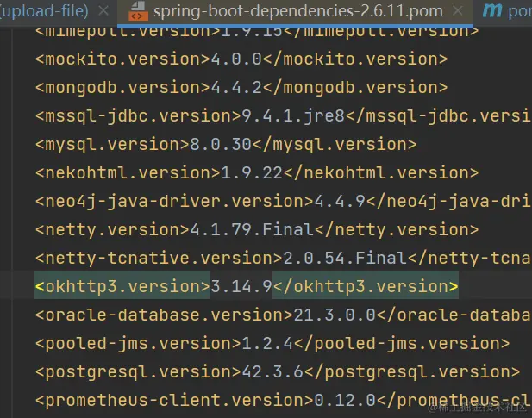Click the mockito.version line
The height and width of the screenshot is (418, 532).
pos(241,59)
